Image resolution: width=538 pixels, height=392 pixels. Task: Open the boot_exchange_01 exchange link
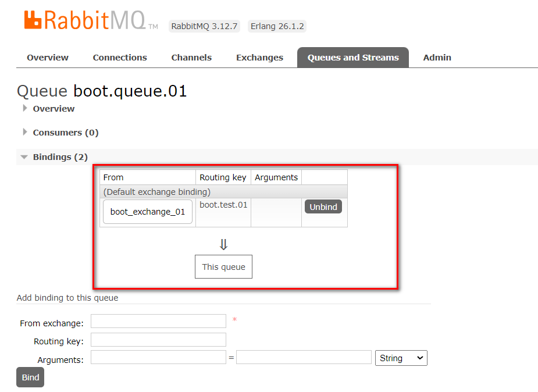pos(148,212)
